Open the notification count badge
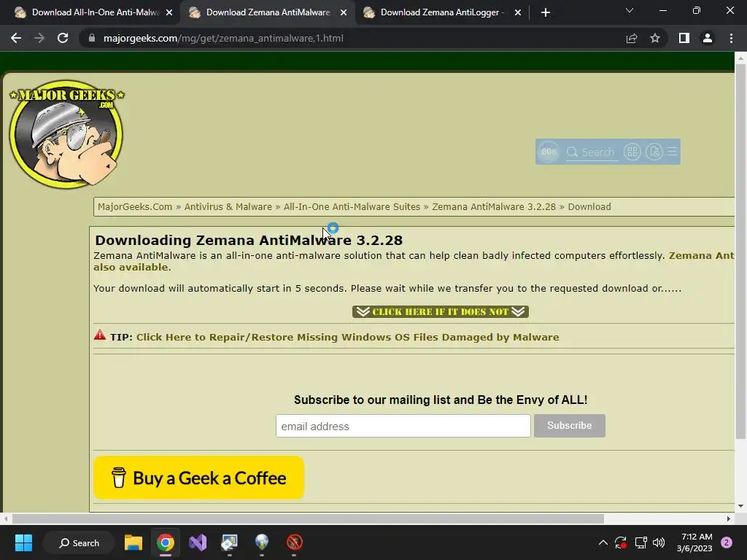This screenshot has height=560, width=747. click(727, 542)
